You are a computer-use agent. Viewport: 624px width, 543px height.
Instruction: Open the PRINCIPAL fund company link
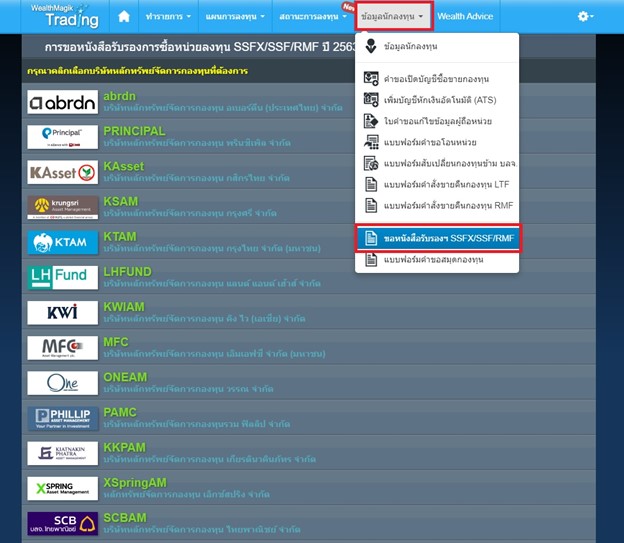[x=134, y=131]
